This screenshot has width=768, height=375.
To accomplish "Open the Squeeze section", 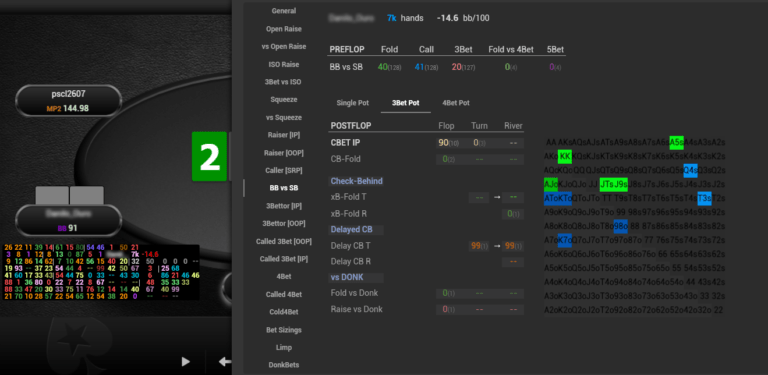I will (x=284, y=99).
